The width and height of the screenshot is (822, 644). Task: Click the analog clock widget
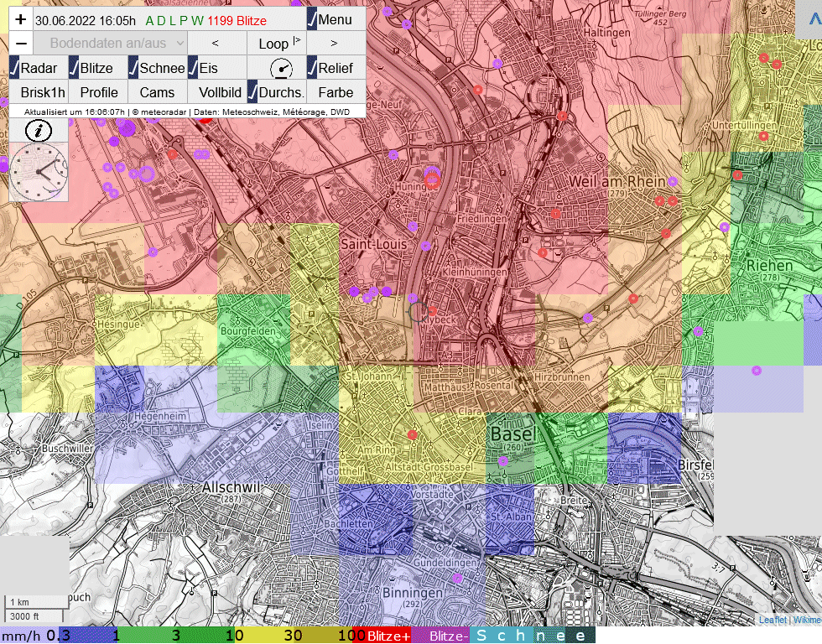pyautogui.click(x=39, y=173)
